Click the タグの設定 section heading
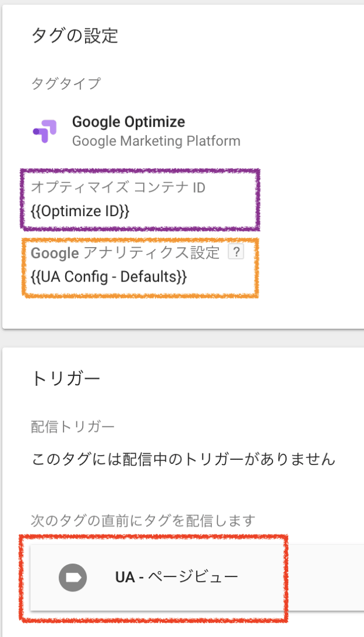 (x=74, y=36)
